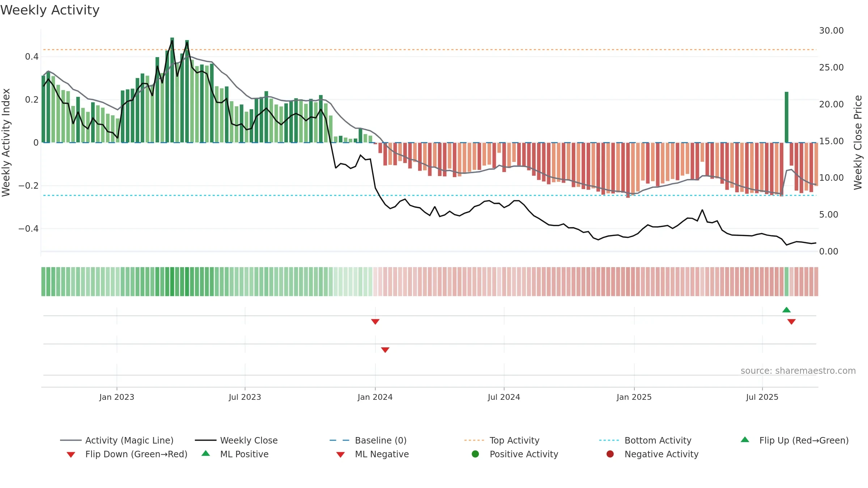Toggle Flip Down (Green→Red) legend entry

pyautogui.click(x=127, y=454)
